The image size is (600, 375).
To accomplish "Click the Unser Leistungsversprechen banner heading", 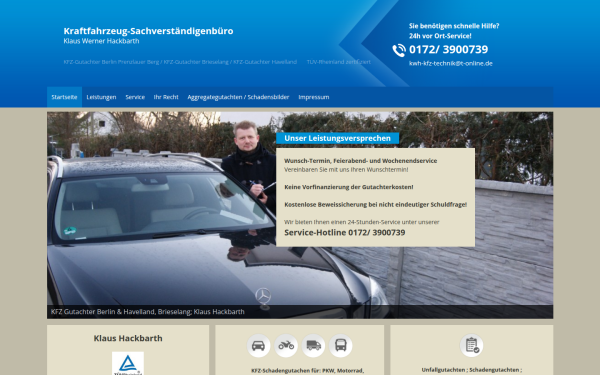I will click(338, 138).
